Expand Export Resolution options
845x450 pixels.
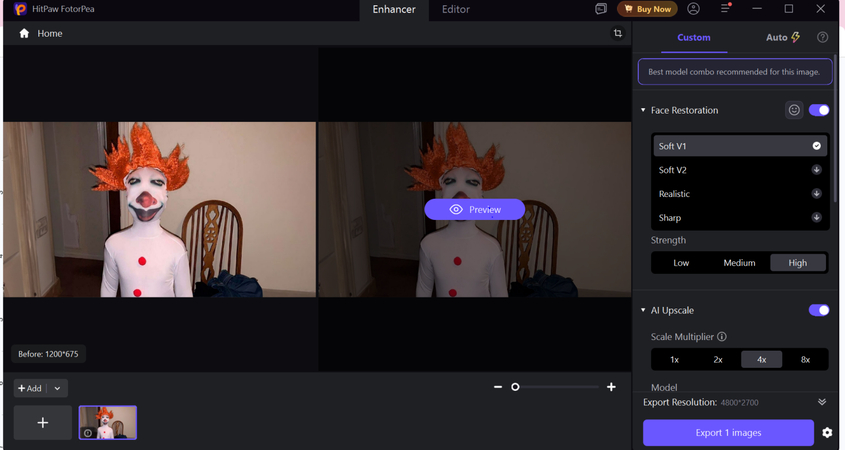click(822, 402)
